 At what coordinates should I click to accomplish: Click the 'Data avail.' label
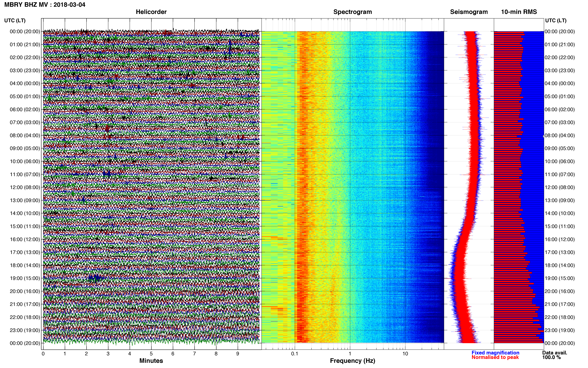tap(555, 353)
